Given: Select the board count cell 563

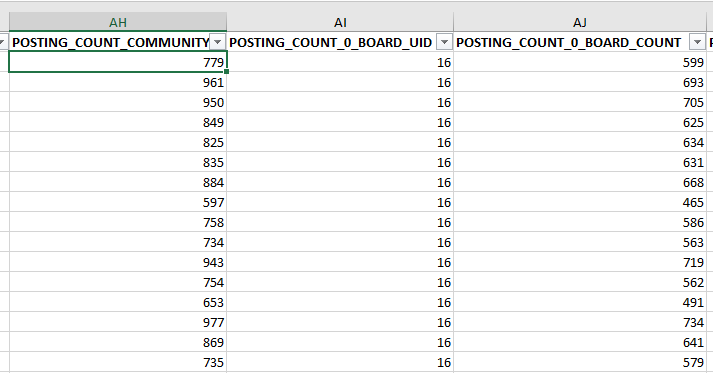Looking at the screenshot, I should [x=580, y=242].
